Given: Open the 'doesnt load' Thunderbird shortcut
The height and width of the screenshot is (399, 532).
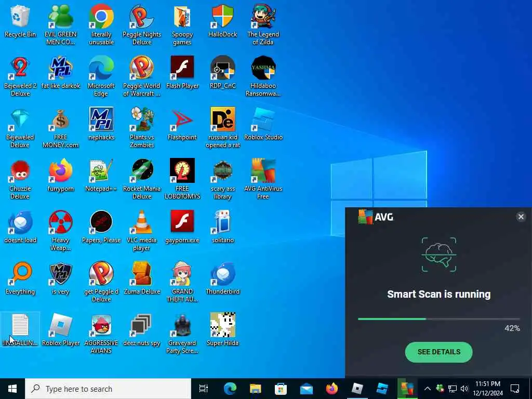Looking at the screenshot, I should 20,227.
